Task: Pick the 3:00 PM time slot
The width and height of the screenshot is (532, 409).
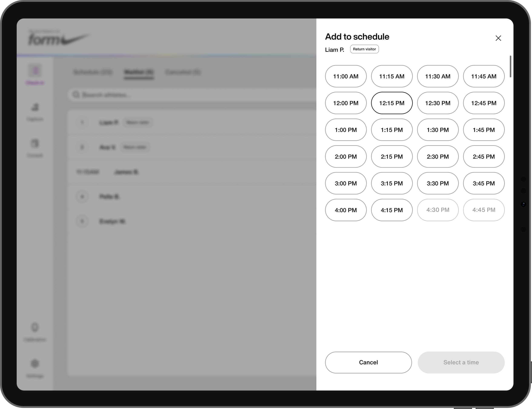Action: pyautogui.click(x=346, y=183)
